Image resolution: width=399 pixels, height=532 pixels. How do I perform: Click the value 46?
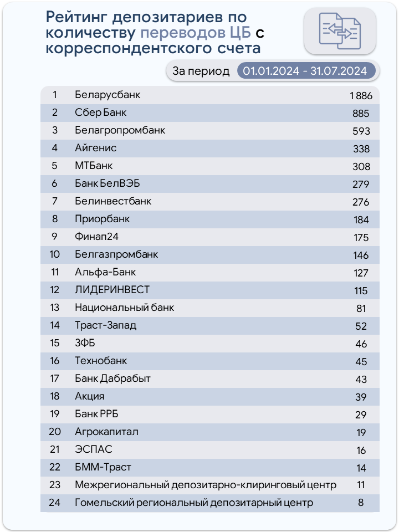pos(361,344)
